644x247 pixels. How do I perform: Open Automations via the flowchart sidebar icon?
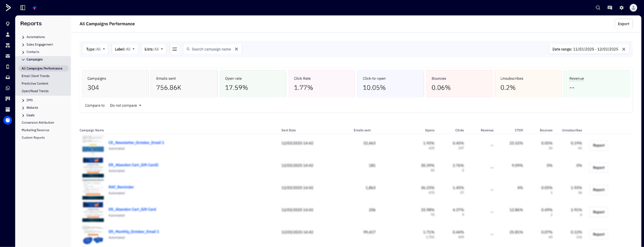8,45
